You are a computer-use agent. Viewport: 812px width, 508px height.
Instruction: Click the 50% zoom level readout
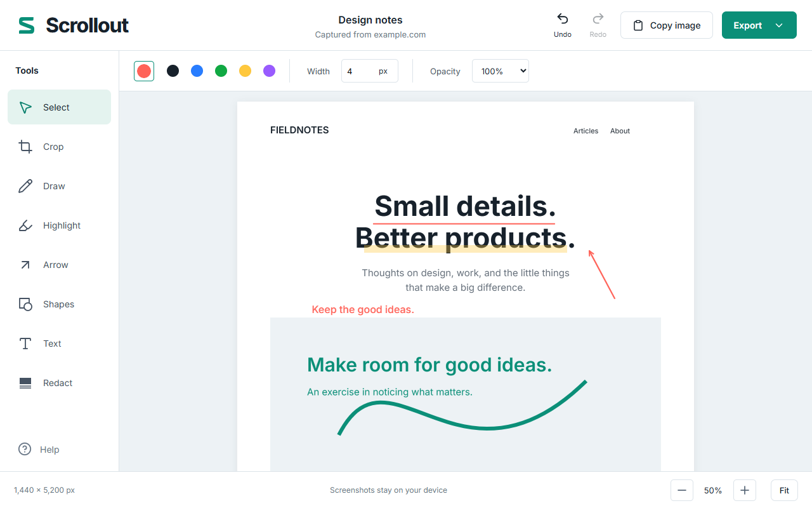(x=713, y=490)
